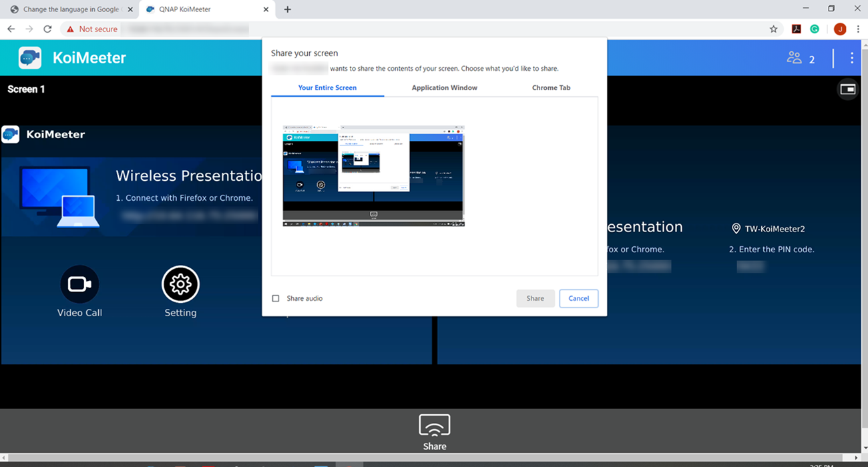
Task: Switch to the Application Window tab
Action: click(444, 87)
